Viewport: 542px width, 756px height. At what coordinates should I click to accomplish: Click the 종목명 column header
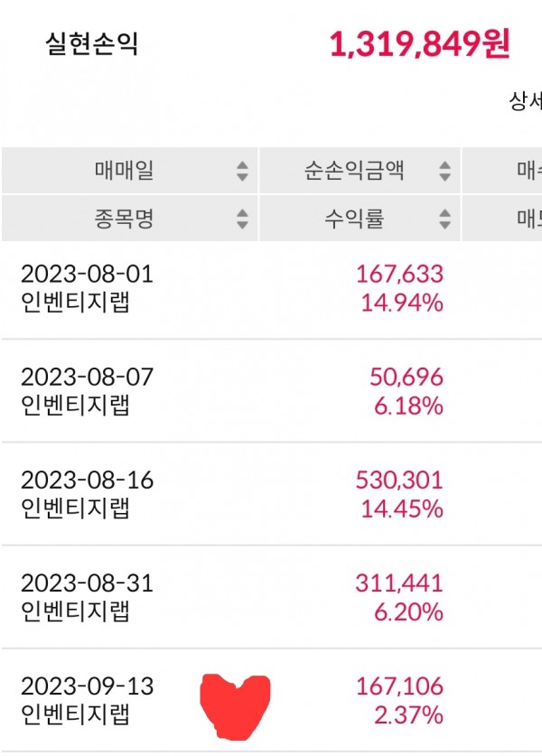124,219
